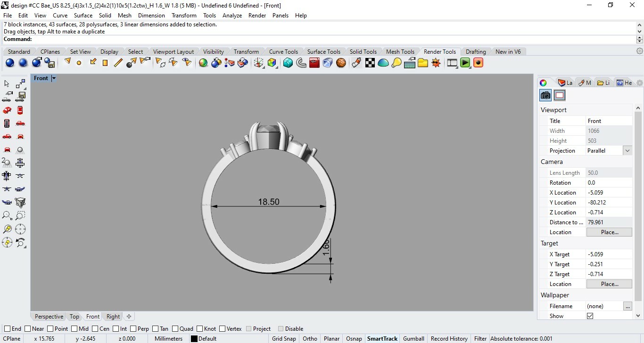
Task: Click the green play render preview icon
Action: [465, 63]
